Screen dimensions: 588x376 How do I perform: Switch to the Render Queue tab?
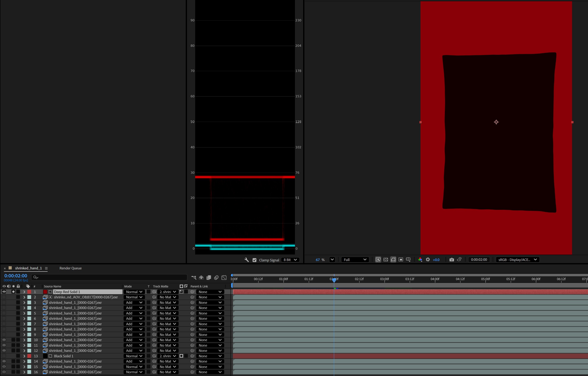pyautogui.click(x=70, y=268)
